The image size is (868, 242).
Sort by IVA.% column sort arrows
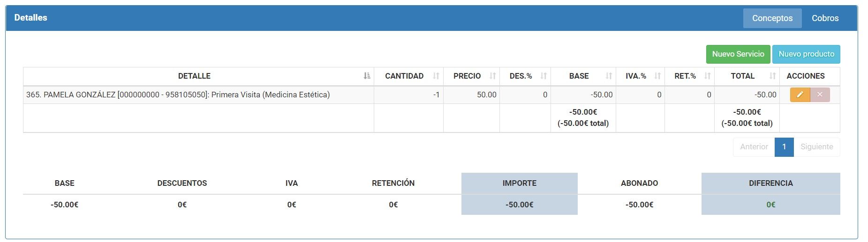coord(657,76)
